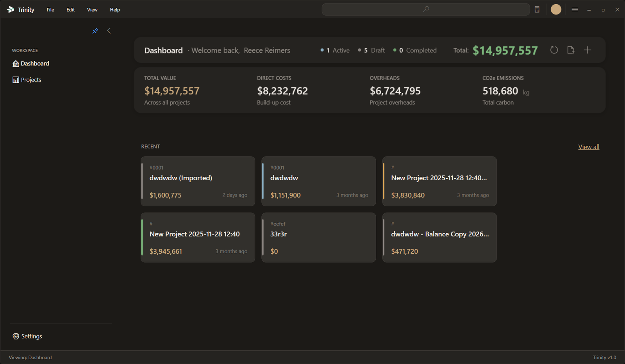The width and height of the screenshot is (625, 364).
Task: Click the search magnifier icon
Action: (426, 9)
